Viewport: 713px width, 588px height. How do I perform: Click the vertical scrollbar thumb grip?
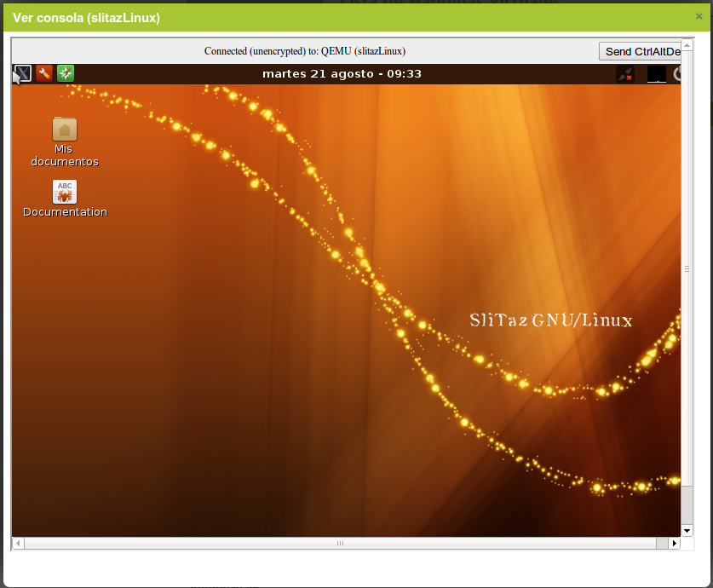click(x=687, y=268)
